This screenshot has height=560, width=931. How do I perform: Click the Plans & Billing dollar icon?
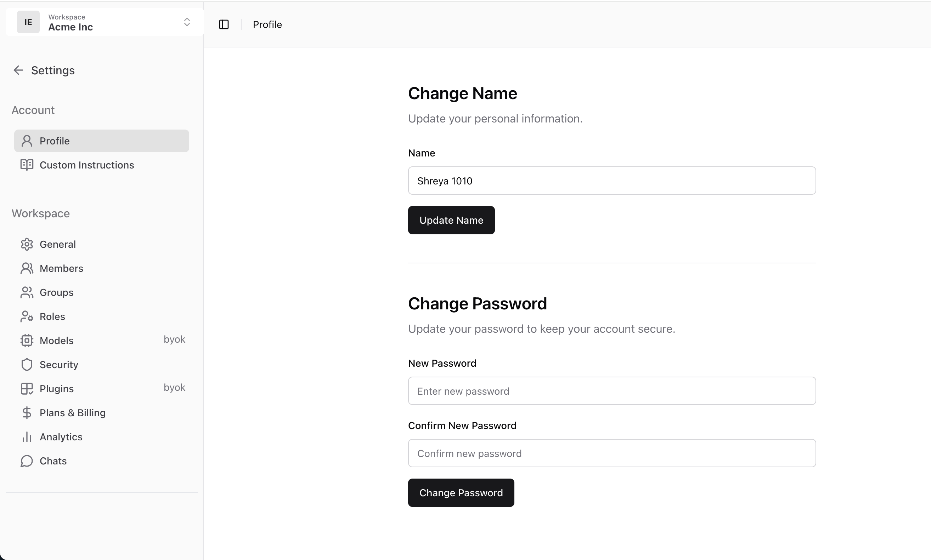(27, 413)
